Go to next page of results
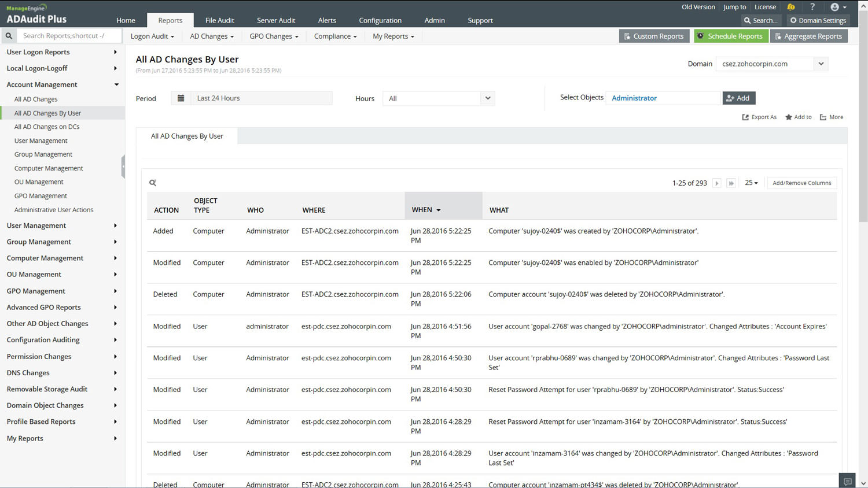Image resolution: width=868 pixels, height=488 pixels. (716, 183)
